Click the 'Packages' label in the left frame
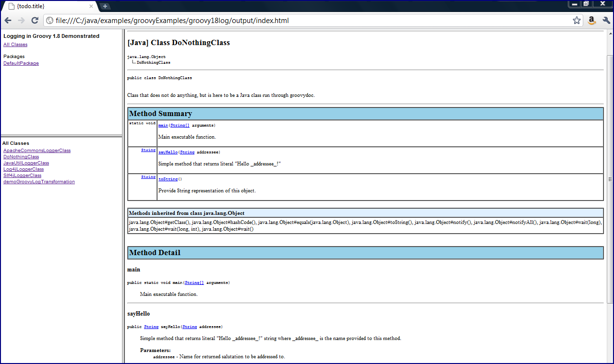 pyautogui.click(x=14, y=57)
